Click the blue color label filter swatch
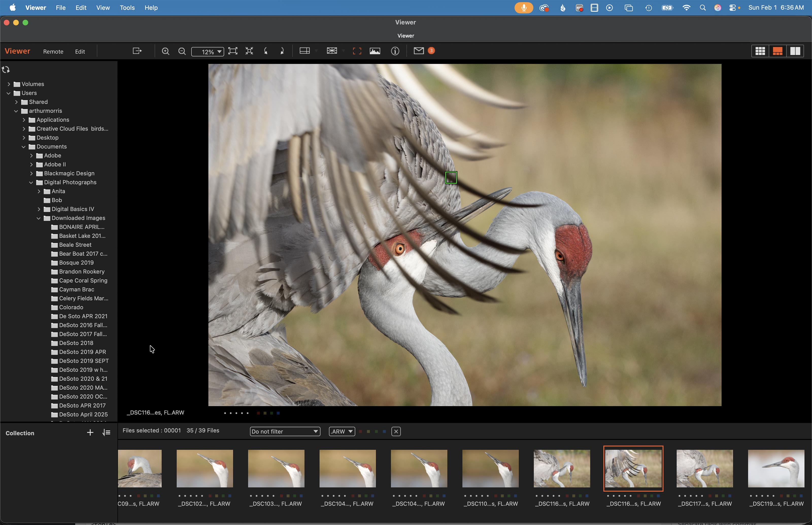 pos(384,431)
